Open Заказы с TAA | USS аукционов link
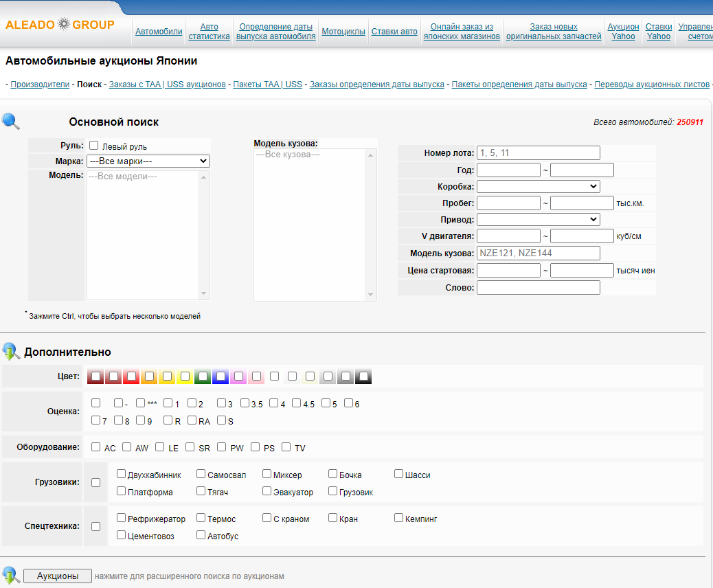Image resolution: width=713 pixels, height=588 pixels. tap(168, 84)
